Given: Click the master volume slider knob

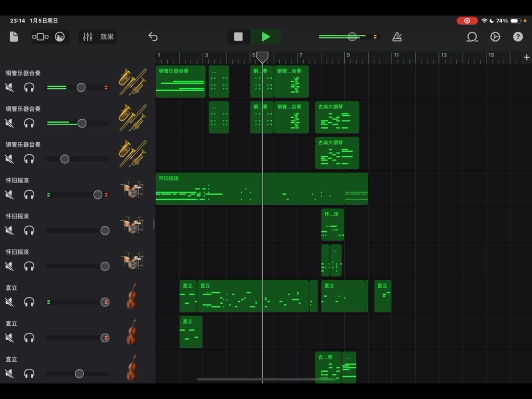Looking at the screenshot, I should [352, 37].
